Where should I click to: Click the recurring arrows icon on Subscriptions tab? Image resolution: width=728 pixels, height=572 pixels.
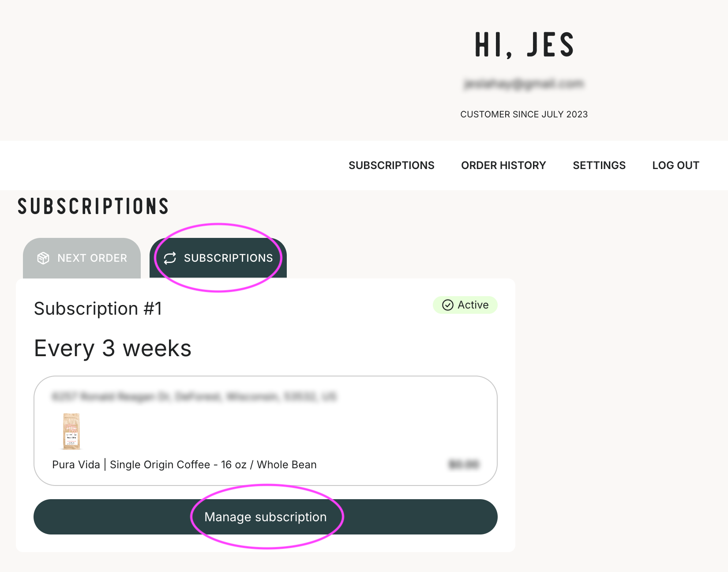pos(170,258)
